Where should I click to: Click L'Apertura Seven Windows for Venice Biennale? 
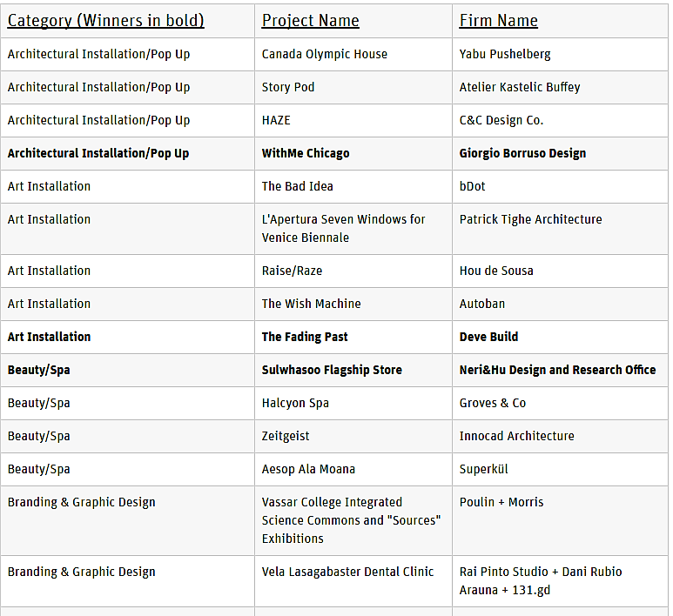pyautogui.click(x=343, y=228)
